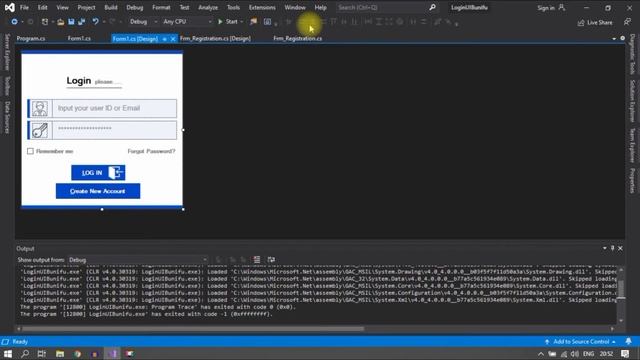This screenshot has height=360, width=640.
Task: Select the user avatar picture on form
Action: [40, 109]
